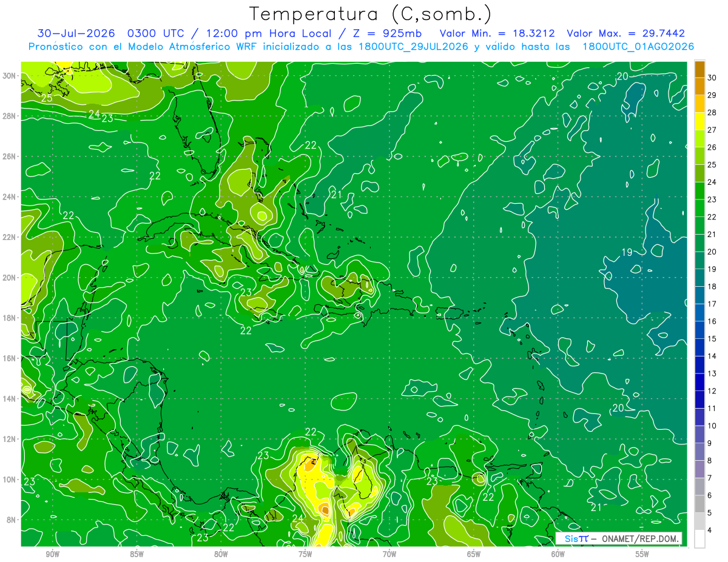Click the white bottom swatch below 4
Viewport: 728px width, 562px height.
point(699,539)
